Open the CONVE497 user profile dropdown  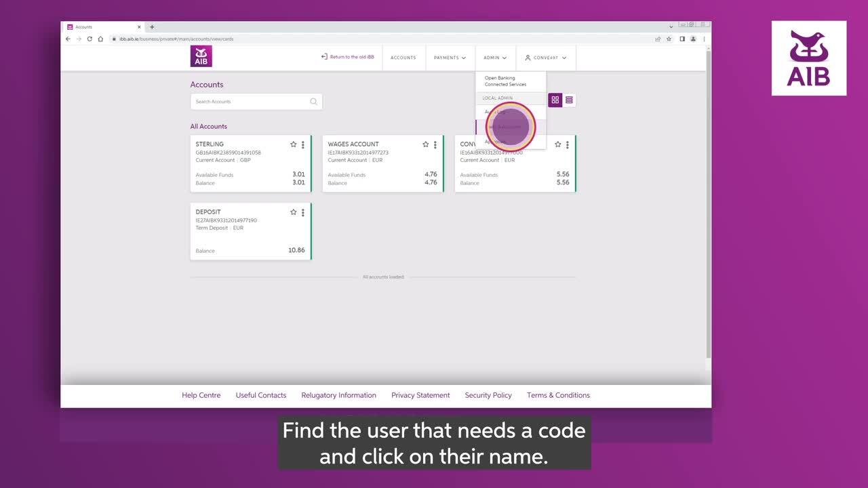click(x=545, y=58)
